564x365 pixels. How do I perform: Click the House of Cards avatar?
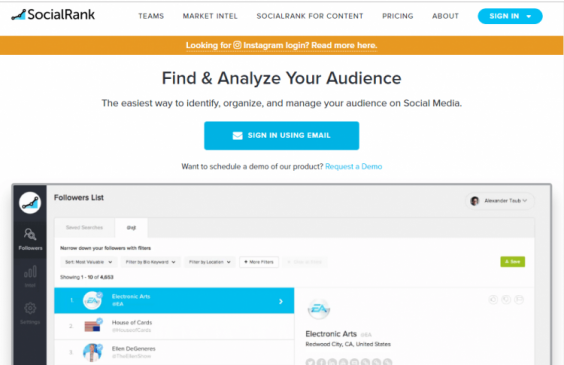92,326
